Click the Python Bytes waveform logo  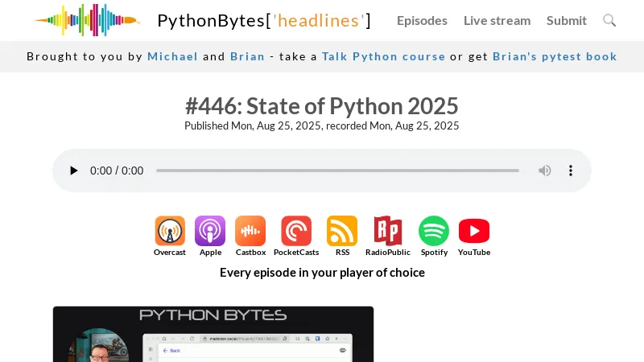point(87,20)
